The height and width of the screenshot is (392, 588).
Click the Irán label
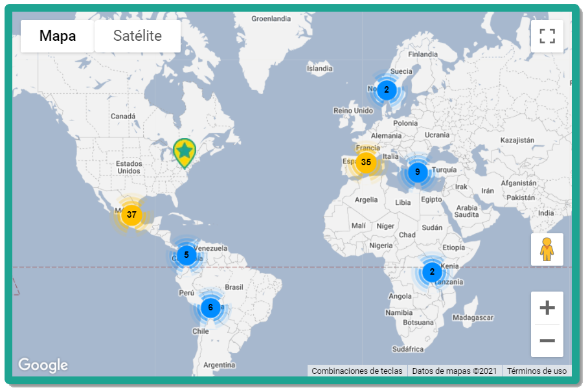point(488,191)
